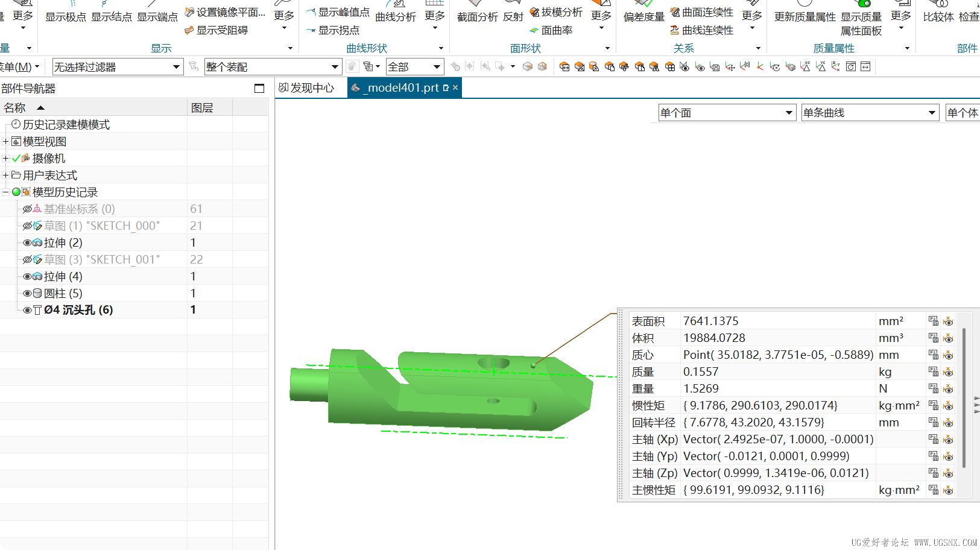The width and height of the screenshot is (980, 550).
Task: Click the 反射 analysis icon
Action: click(512, 16)
